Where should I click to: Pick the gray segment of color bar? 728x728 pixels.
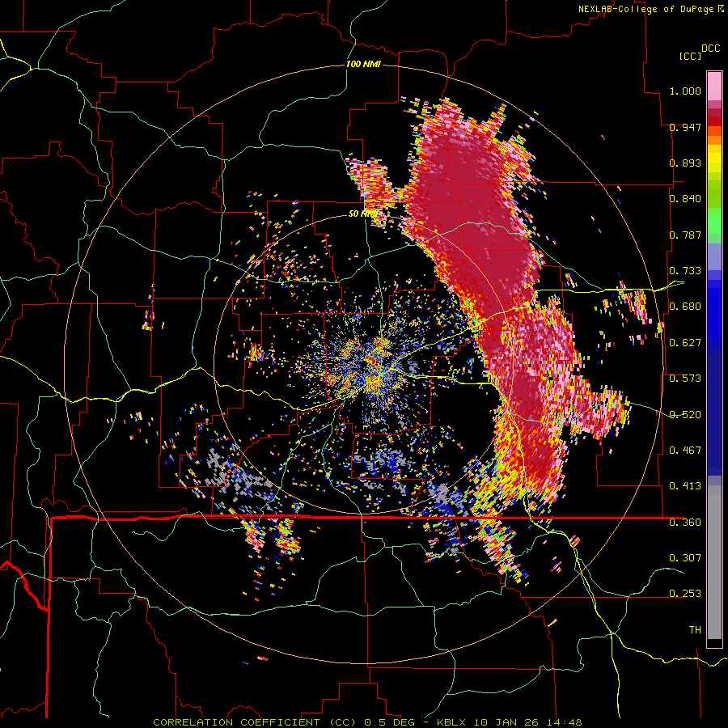(x=714, y=562)
